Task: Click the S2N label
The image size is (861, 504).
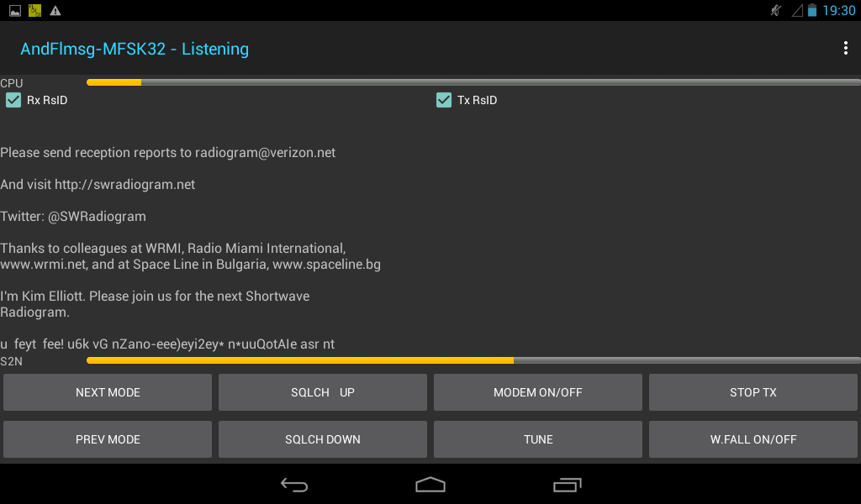Action: pos(12,361)
